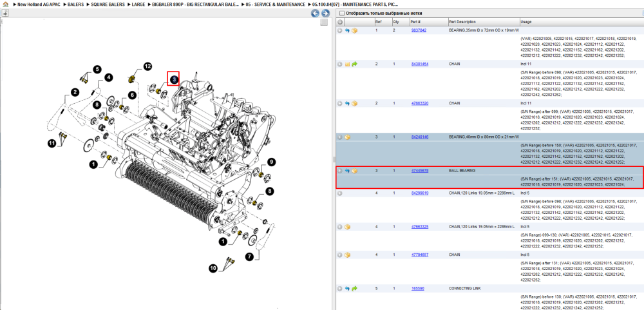Select callout 7 on the diagram
Screen dimensions: 644x310
click(249, 257)
